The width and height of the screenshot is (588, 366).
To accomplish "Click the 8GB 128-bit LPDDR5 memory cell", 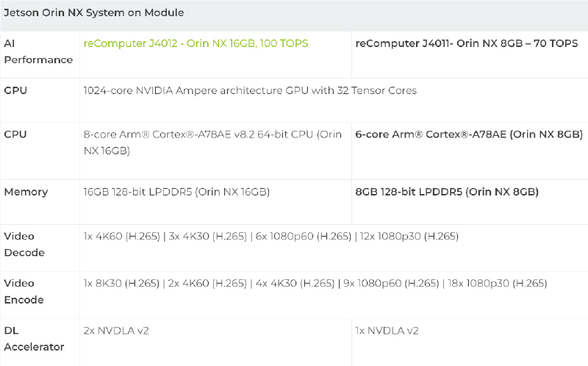I will coord(447,192).
